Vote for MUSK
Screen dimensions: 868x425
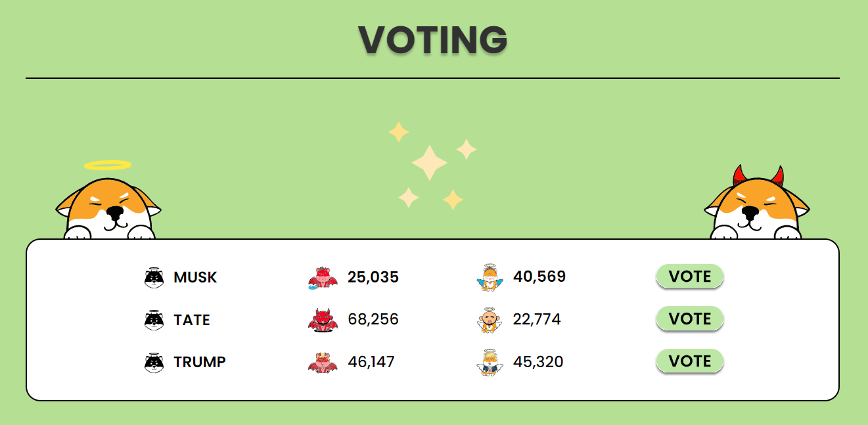click(690, 277)
